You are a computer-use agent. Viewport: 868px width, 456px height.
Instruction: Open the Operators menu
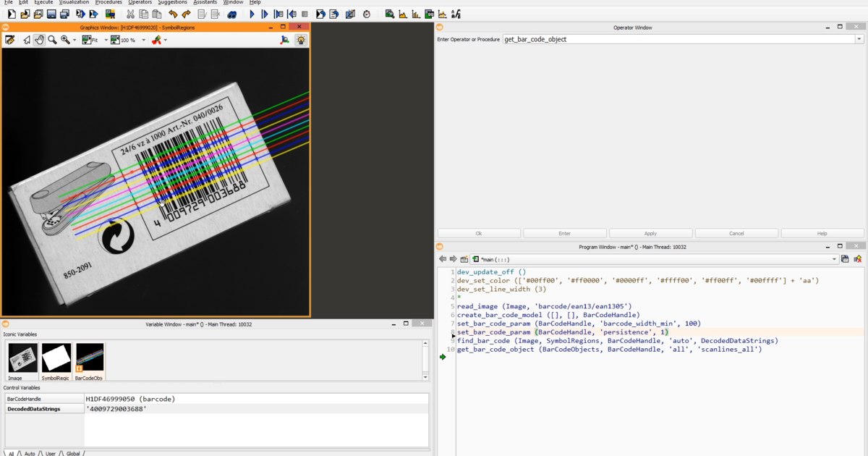140,3
